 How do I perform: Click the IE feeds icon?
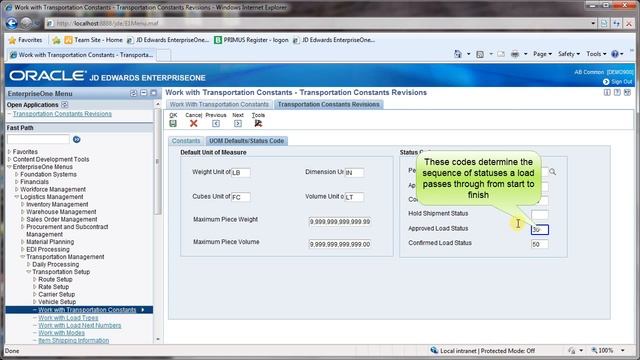pyautogui.click(x=480, y=54)
